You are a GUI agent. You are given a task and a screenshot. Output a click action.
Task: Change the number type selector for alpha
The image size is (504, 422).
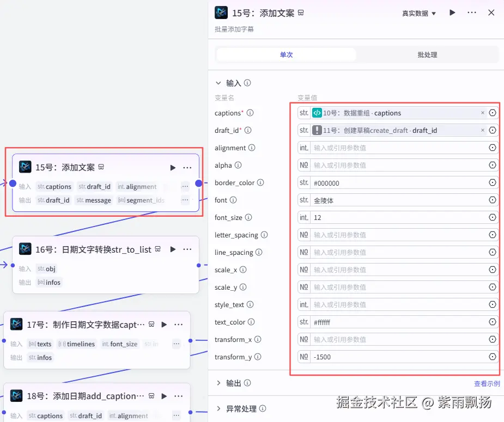[303, 165]
